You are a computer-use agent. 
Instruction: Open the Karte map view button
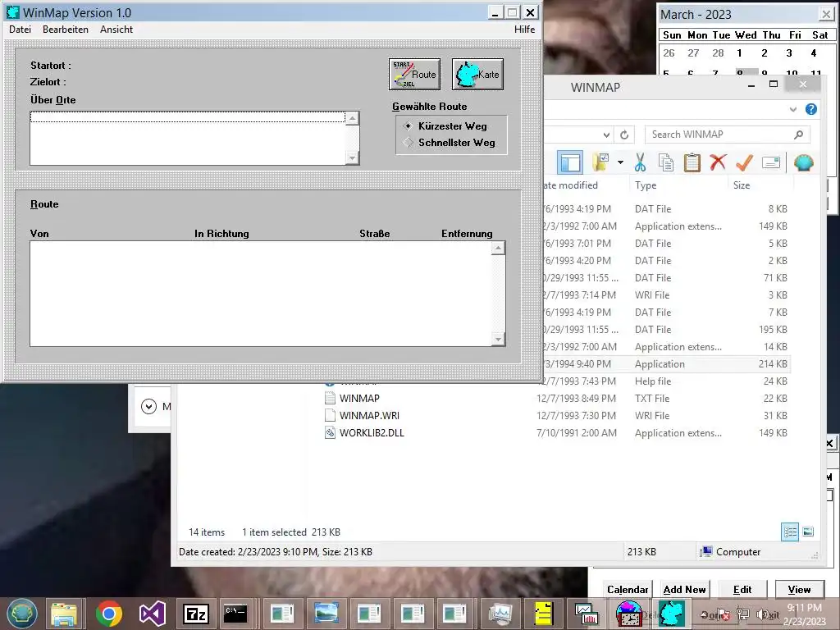pyautogui.click(x=478, y=75)
